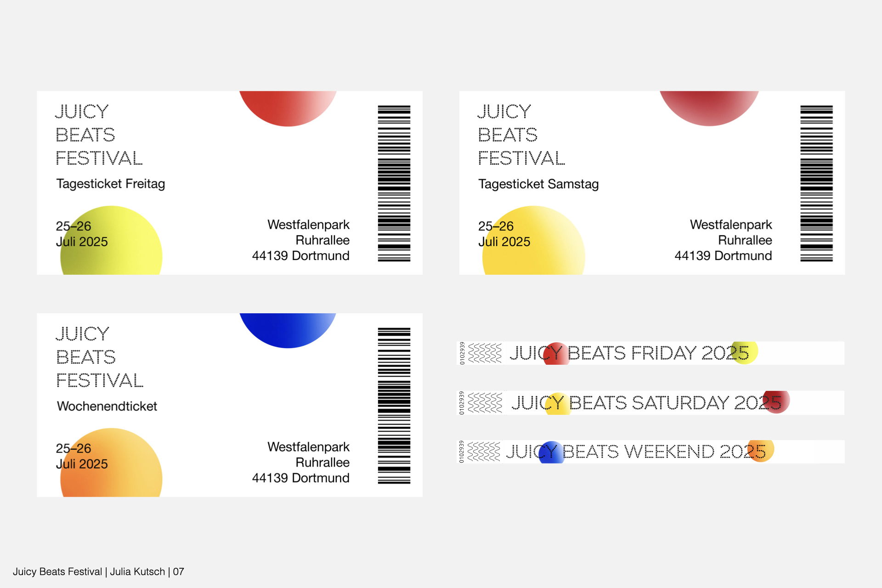Click the Tagesticket Freitag label
Viewport: 882px width, 588px height.
tap(111, 184)
